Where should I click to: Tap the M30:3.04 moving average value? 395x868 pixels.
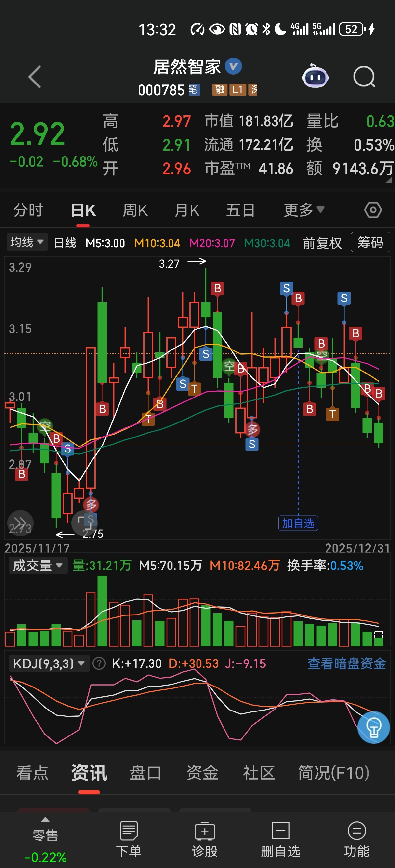pyautogui.click(x=267, y=243)
